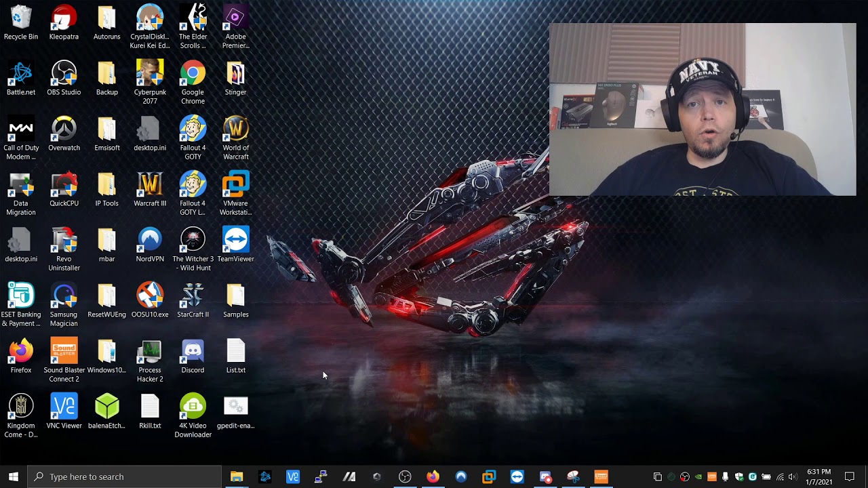Image resolution: width=868 pixels, height=488 pixels.
Task: Select the Rkill.txt file
Action: [x=150, y=412]
